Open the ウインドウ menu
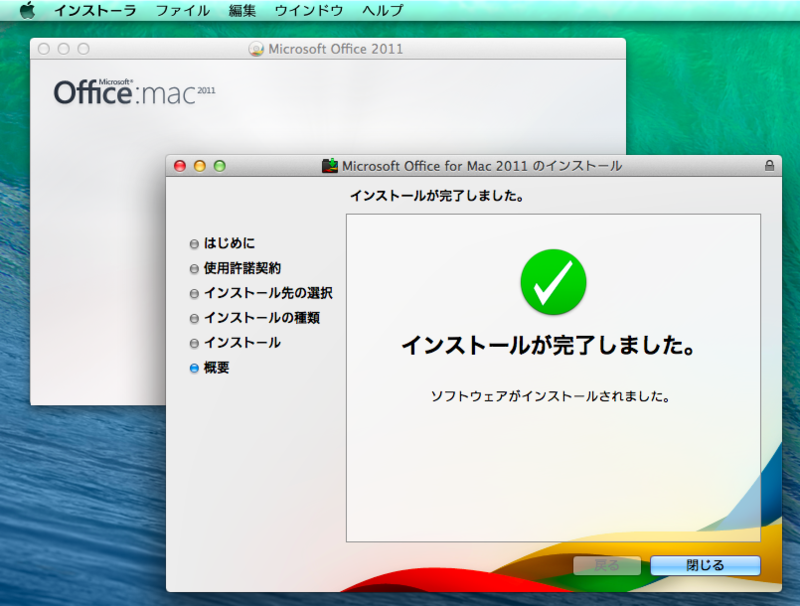The image size is (800, 606). point(309,10)
